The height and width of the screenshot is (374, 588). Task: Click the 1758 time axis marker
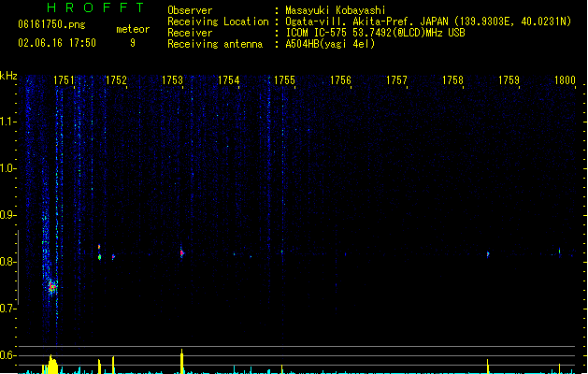[453, 80]
